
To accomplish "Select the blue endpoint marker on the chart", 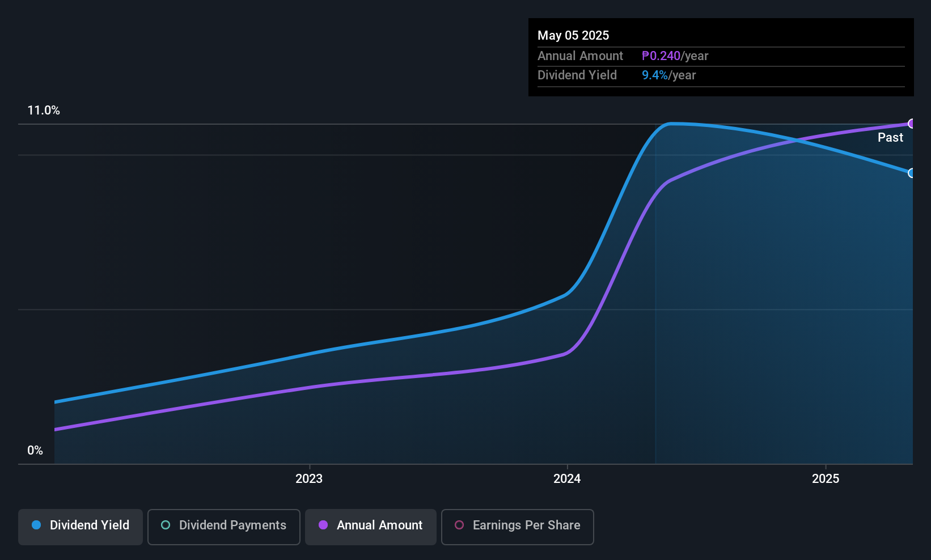I will click(x=912, y=173).
